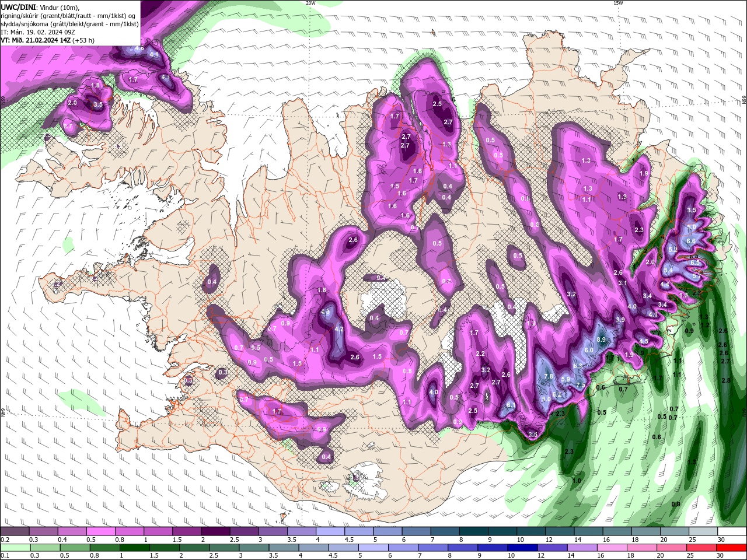Click the 3.9 snowfall value
The height and width of the screenshot is (560, 747).
pyautogui.click(x=620, y=320)
